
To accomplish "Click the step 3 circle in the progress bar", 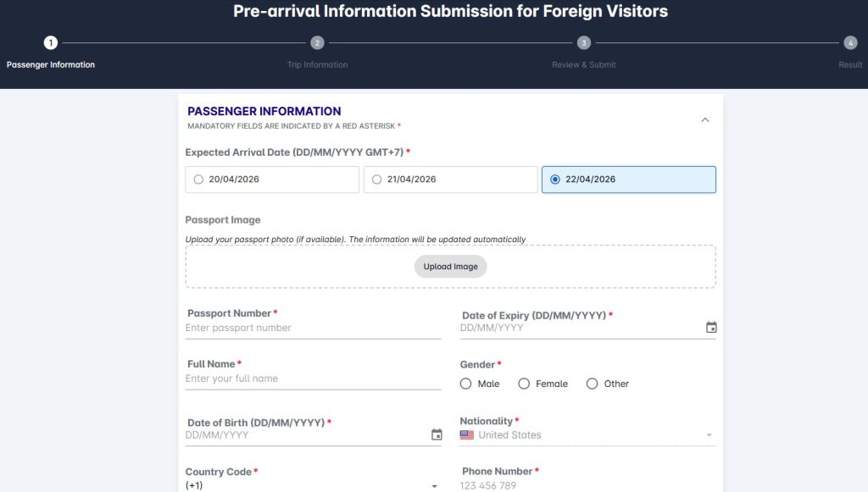I will point(583,42).
